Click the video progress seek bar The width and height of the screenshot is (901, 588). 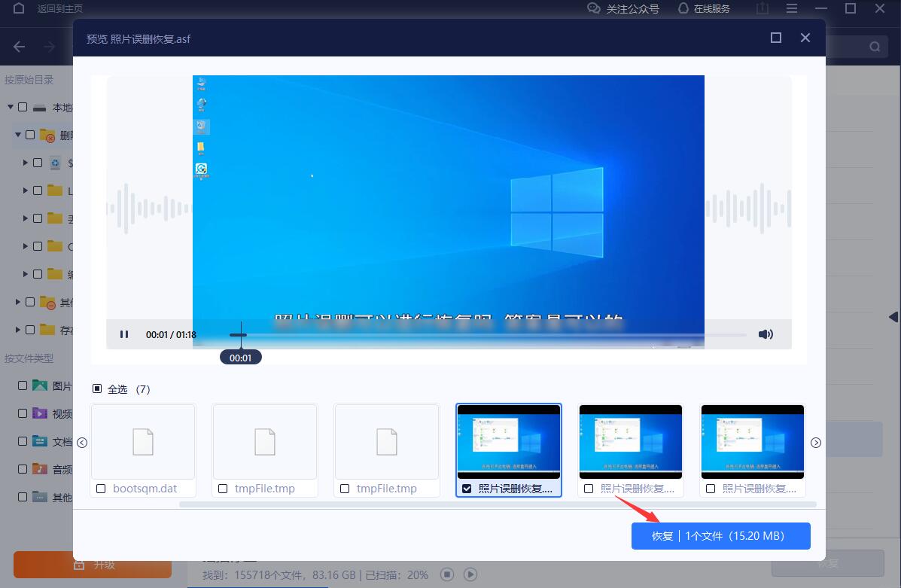point(489,334)
